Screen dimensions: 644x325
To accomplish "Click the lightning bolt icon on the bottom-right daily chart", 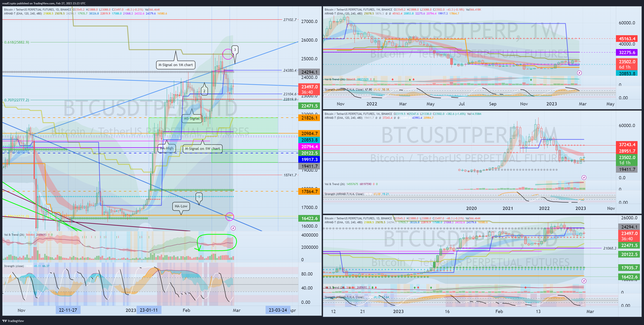I will point(584,281).
